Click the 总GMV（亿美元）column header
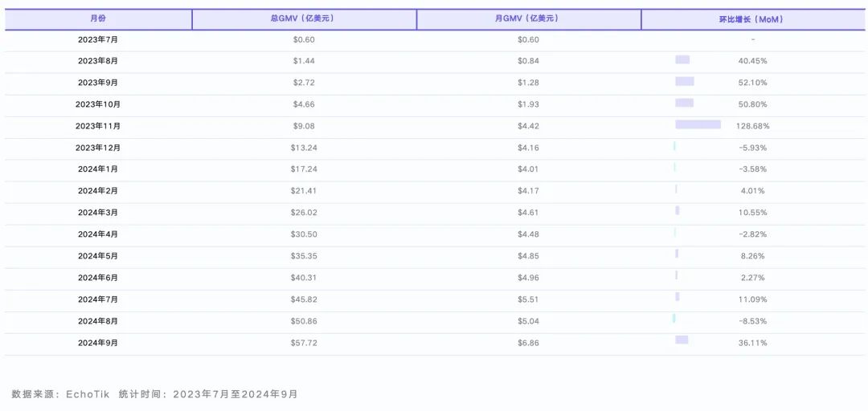Image resolution: width=868 pixels, height=411 pixels. tap(304, 18)
